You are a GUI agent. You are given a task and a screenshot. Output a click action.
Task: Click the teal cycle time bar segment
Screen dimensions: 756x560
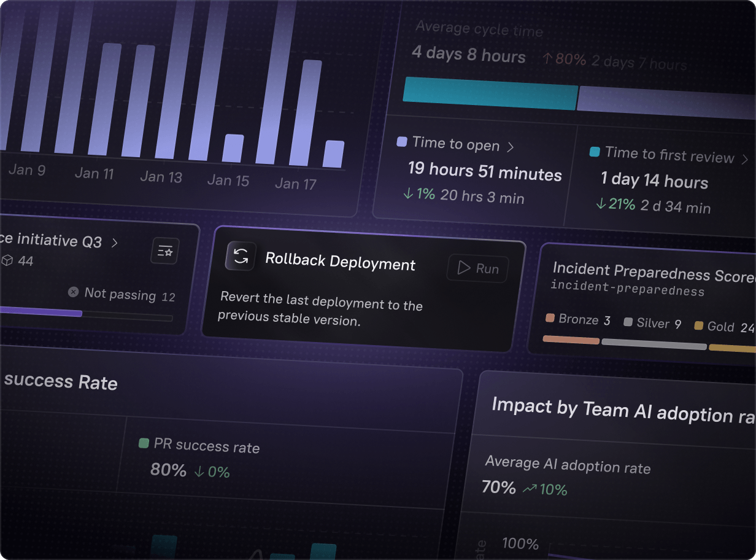point(490,94)
